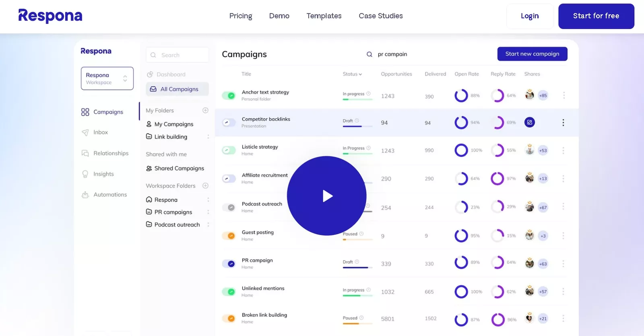Click the Insights lightbulb icon

coord(85,174)
